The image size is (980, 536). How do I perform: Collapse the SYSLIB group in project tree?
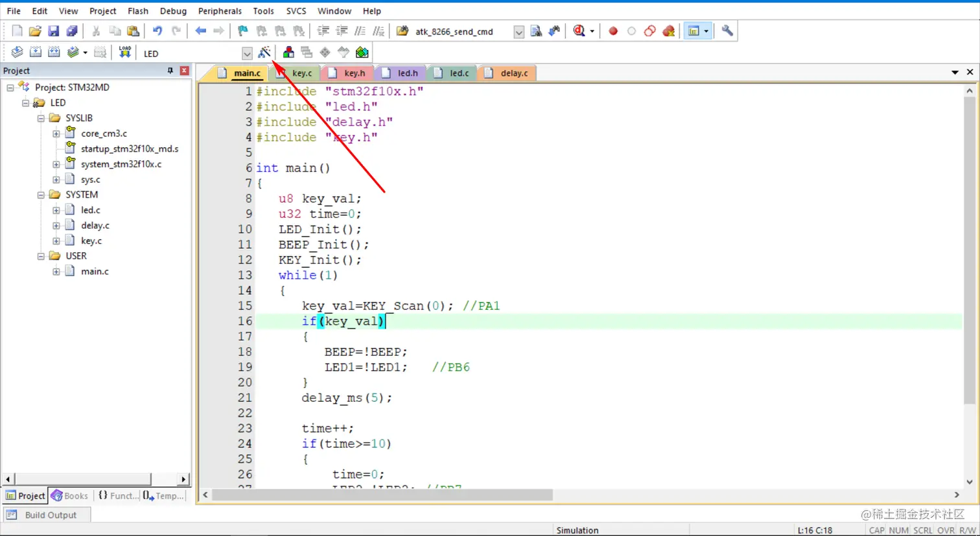(x=41, y=119)
